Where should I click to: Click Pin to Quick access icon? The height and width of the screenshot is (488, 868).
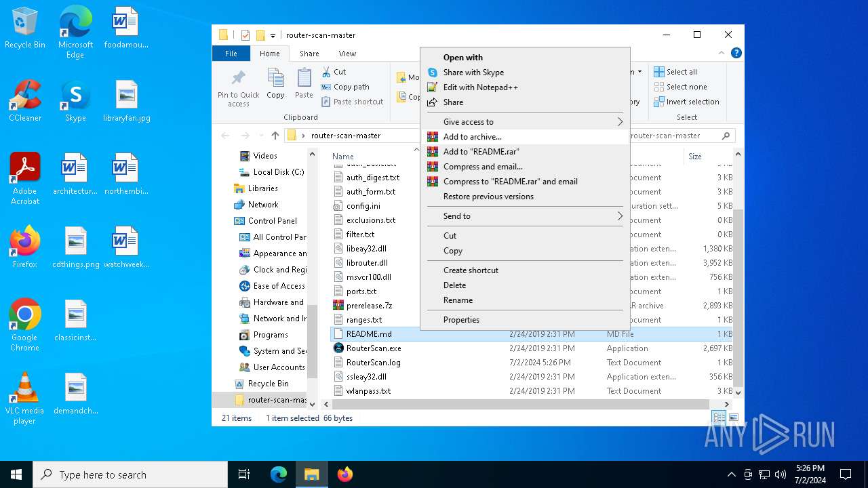(x=239, y=87)
